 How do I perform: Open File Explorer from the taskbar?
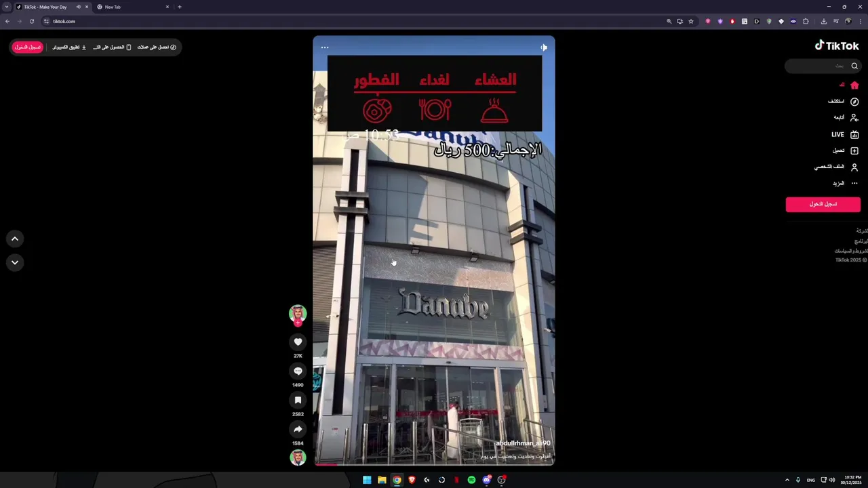pyautogui.click(x=382, y=480)
